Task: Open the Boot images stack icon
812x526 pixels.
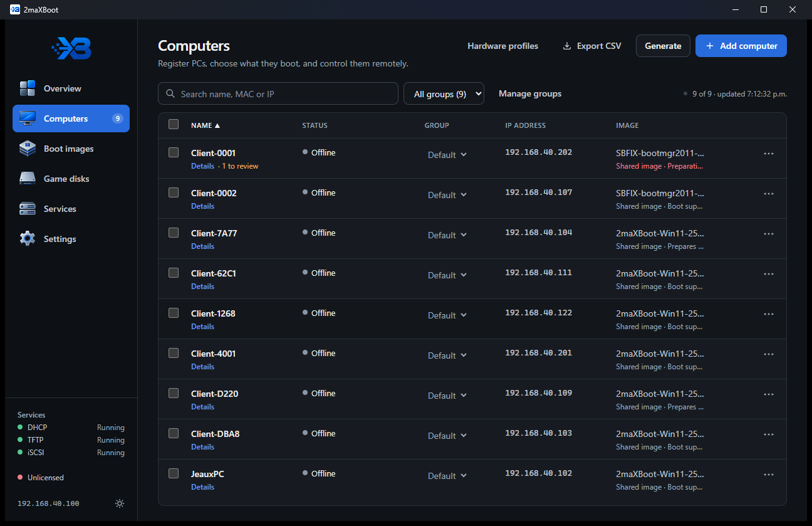Action: pyautogui.click(x=28, y=149)
